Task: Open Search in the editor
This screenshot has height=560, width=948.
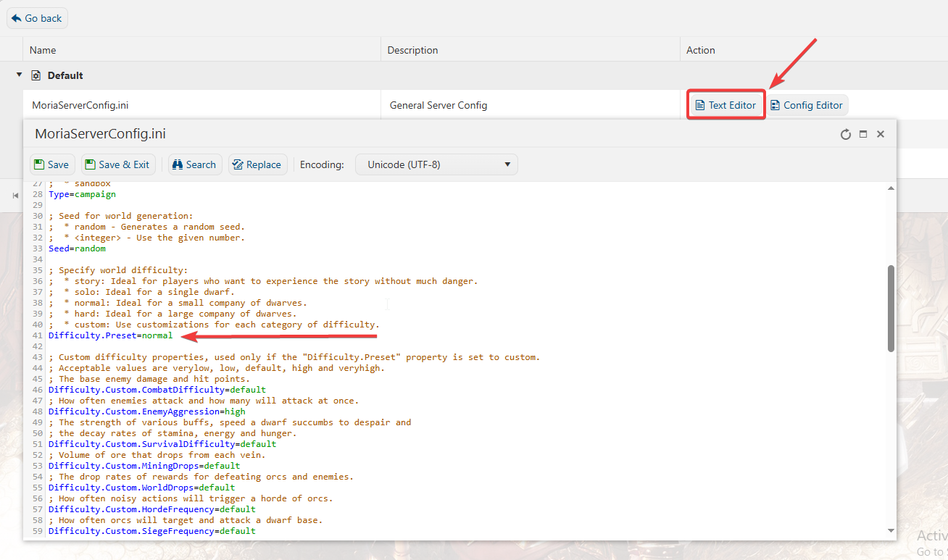Action: click(194, 164)
